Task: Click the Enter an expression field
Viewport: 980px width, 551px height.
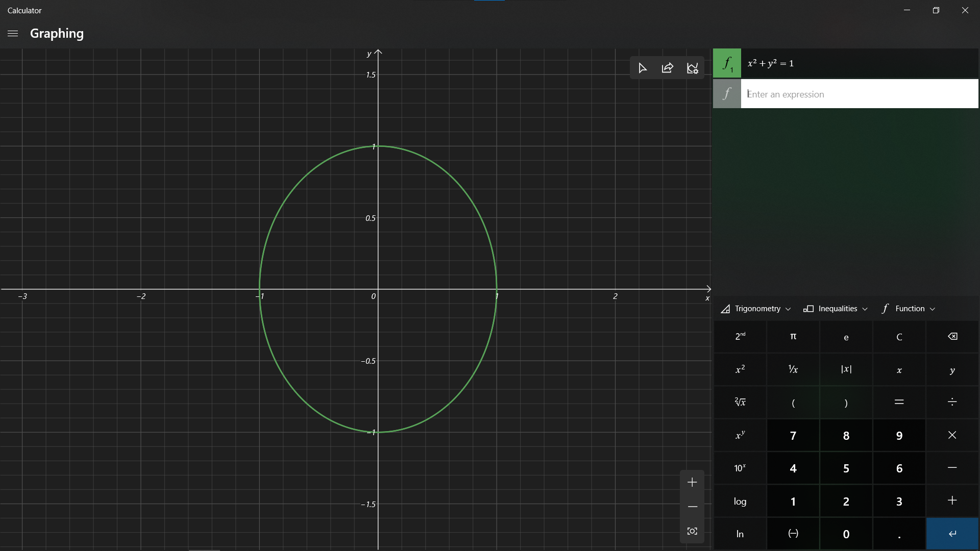Action: [859, 94]
